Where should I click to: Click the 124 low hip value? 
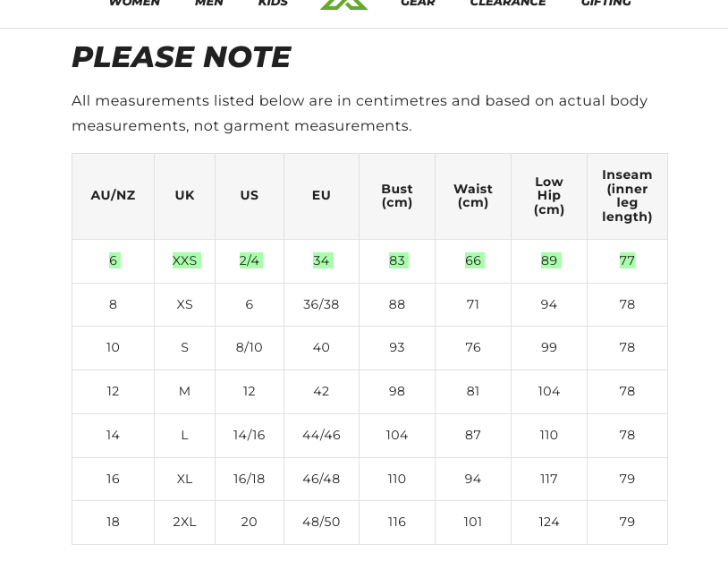pos(549,522)
